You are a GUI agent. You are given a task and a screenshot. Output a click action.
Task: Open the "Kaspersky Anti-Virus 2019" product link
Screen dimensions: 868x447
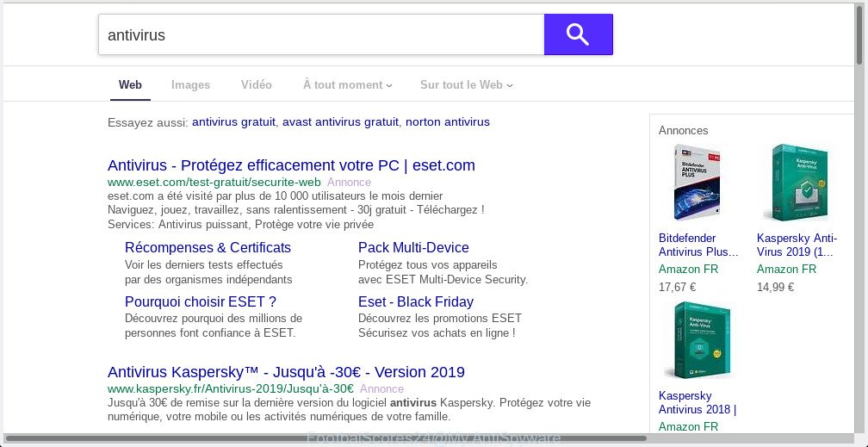(x=797, y=245)
